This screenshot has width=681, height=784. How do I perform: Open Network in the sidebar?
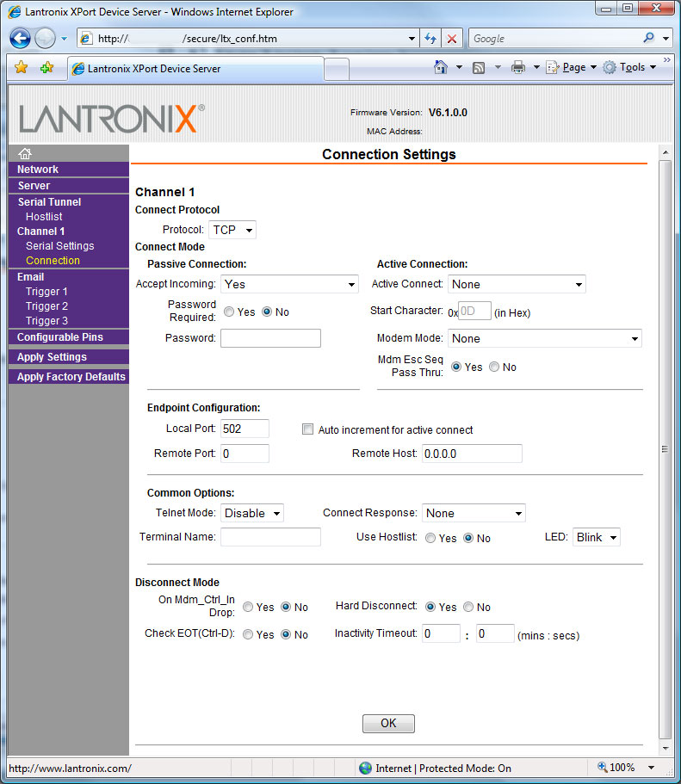(x=38, y=170)
